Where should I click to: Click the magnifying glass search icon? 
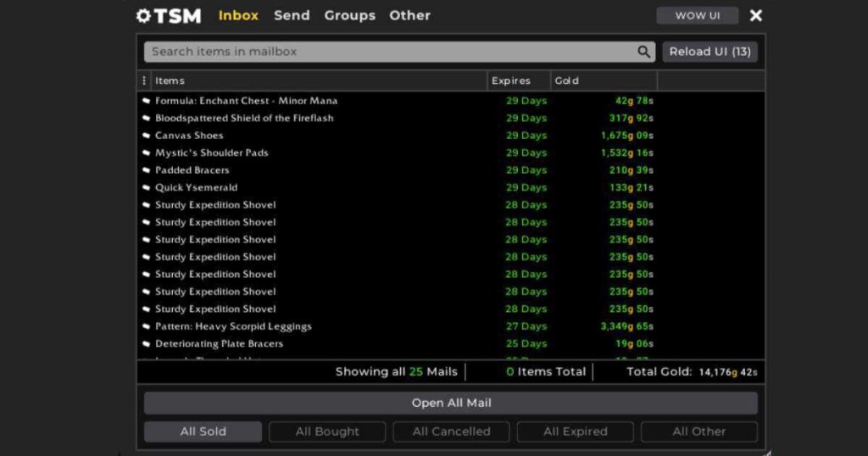click(x=644, y=52)
